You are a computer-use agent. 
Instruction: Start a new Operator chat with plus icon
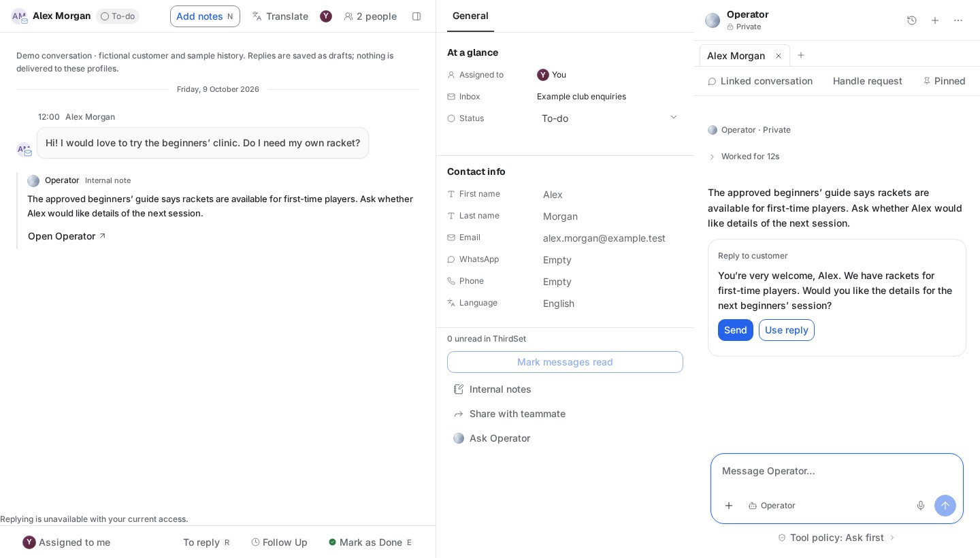pos(935,20)
